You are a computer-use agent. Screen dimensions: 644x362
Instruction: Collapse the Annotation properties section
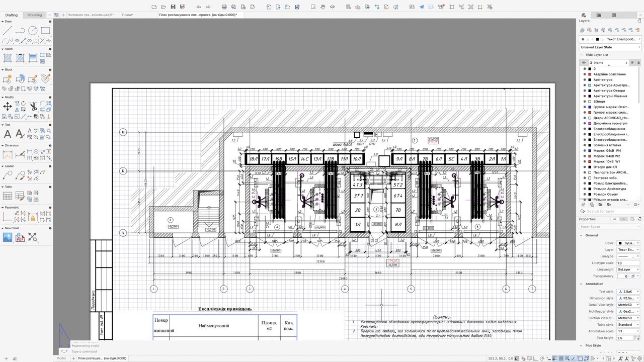coord(582,284)
